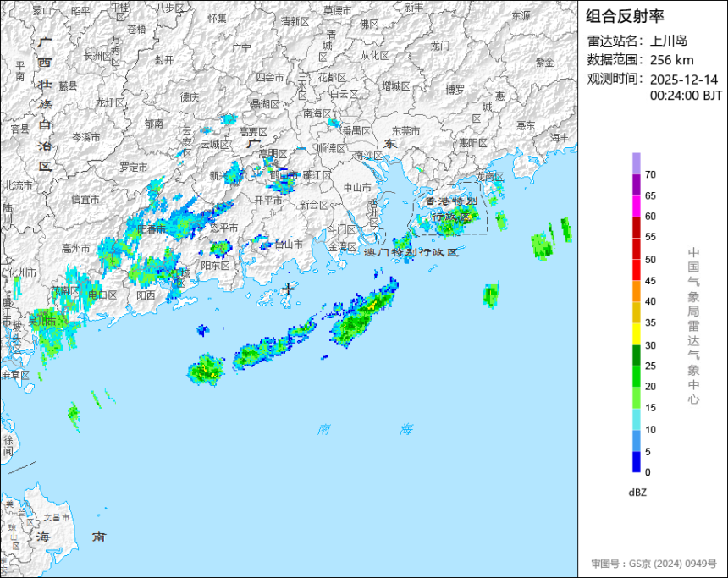Select the cyan 10–15 dBZ legend swatch
Viewport: 728px width, 578px height.
tap(636, 419)
